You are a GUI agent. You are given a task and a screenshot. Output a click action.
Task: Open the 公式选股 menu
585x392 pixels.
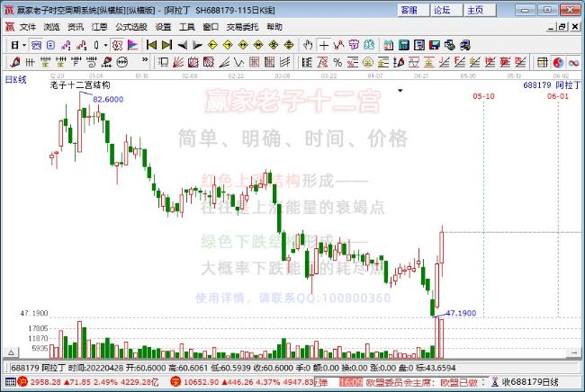131,27
